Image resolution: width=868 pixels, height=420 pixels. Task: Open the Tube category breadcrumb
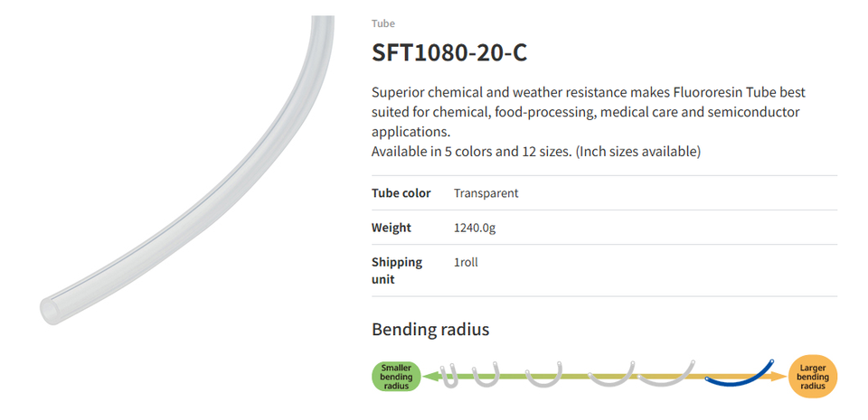coord(382,23)
